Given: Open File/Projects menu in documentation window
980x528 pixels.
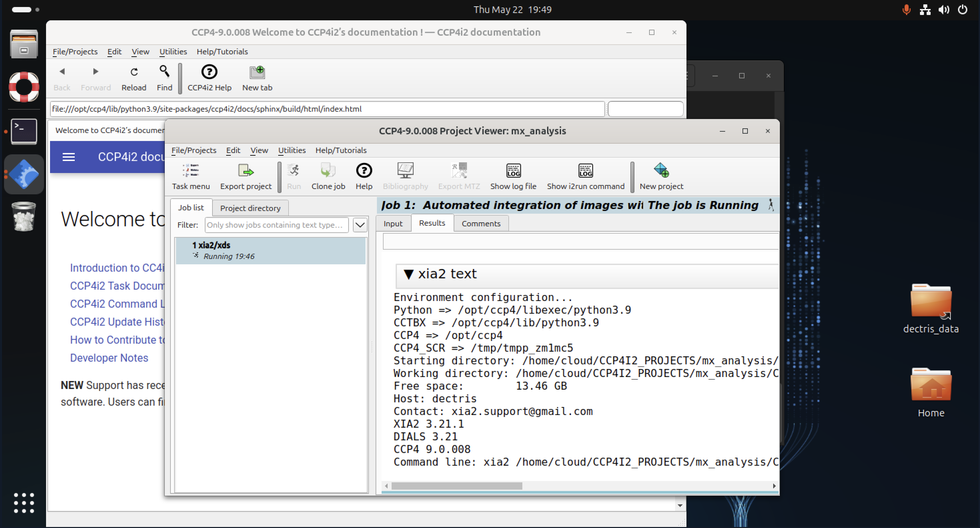Looking at the screenshot, I should (x=75, y=52).
